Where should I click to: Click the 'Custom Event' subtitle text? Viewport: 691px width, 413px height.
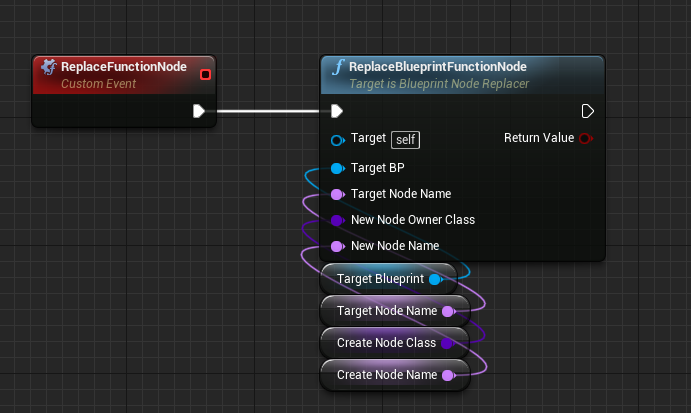99,84
